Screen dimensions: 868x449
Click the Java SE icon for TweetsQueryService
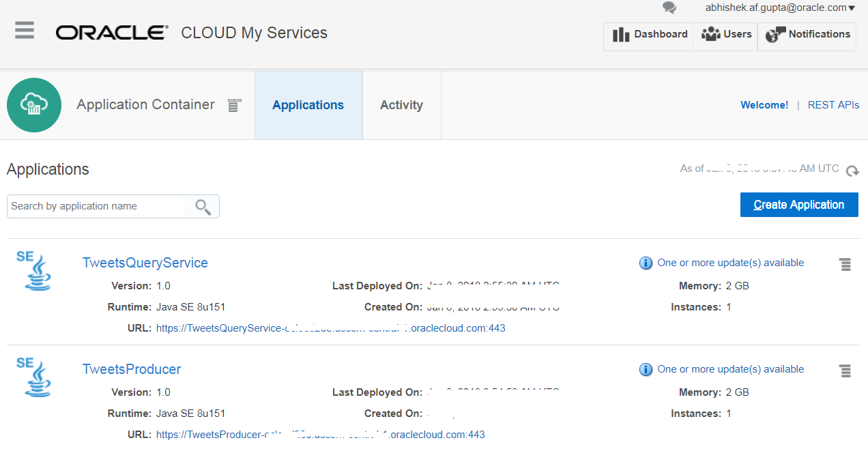[34, 270]
